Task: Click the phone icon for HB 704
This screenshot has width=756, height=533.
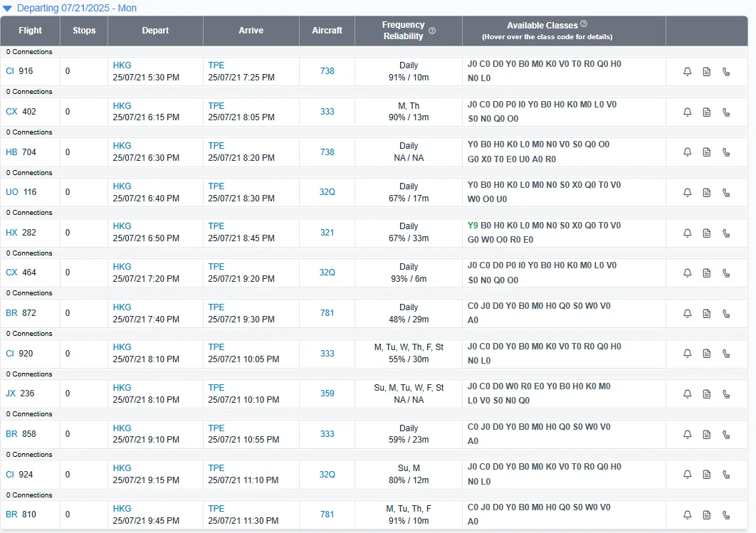Action: coord(726,152)
